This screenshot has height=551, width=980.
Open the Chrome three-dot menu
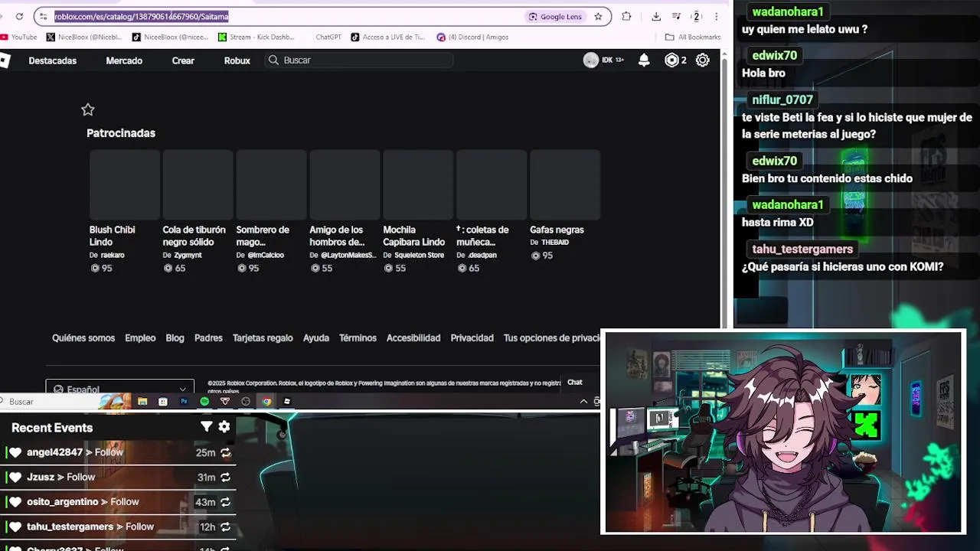(717, 16)
